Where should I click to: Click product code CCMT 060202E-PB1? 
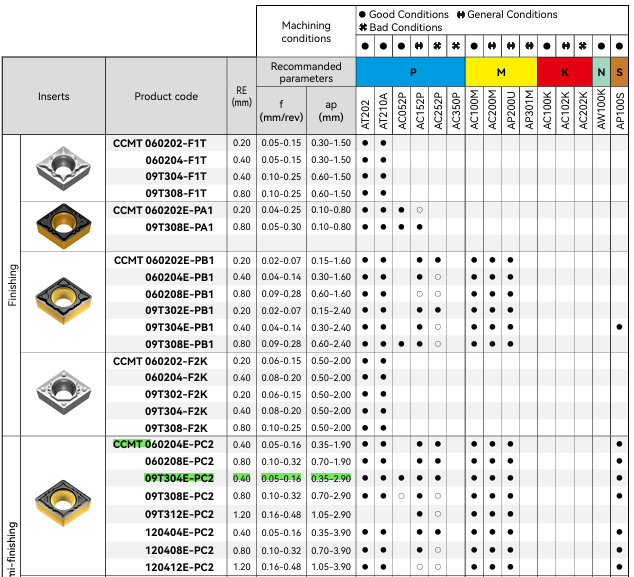coord(164,260)
